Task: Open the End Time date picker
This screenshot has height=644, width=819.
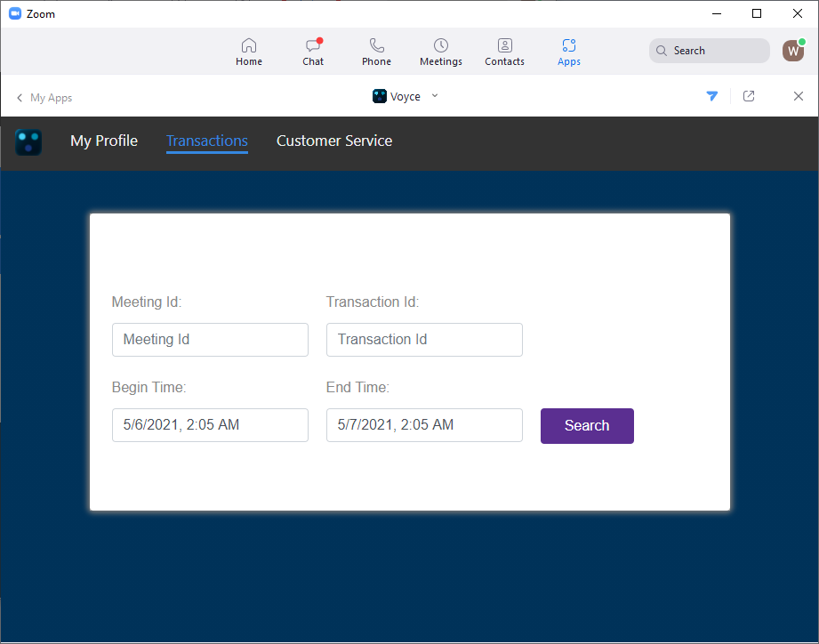Action: point(424,425)
